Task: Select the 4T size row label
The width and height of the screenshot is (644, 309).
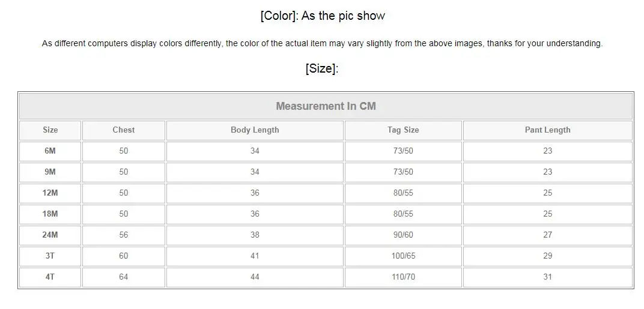Action: 50,277
